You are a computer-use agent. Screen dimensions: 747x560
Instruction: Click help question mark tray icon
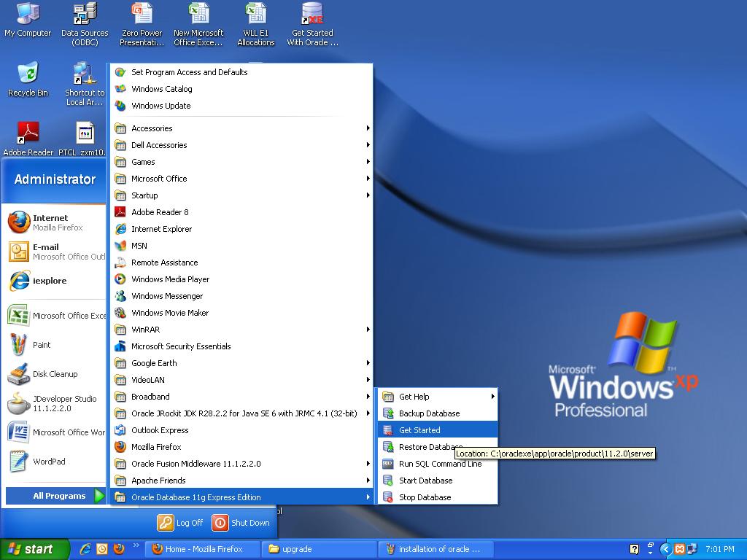pyautogui.click(x=634, y=549)
